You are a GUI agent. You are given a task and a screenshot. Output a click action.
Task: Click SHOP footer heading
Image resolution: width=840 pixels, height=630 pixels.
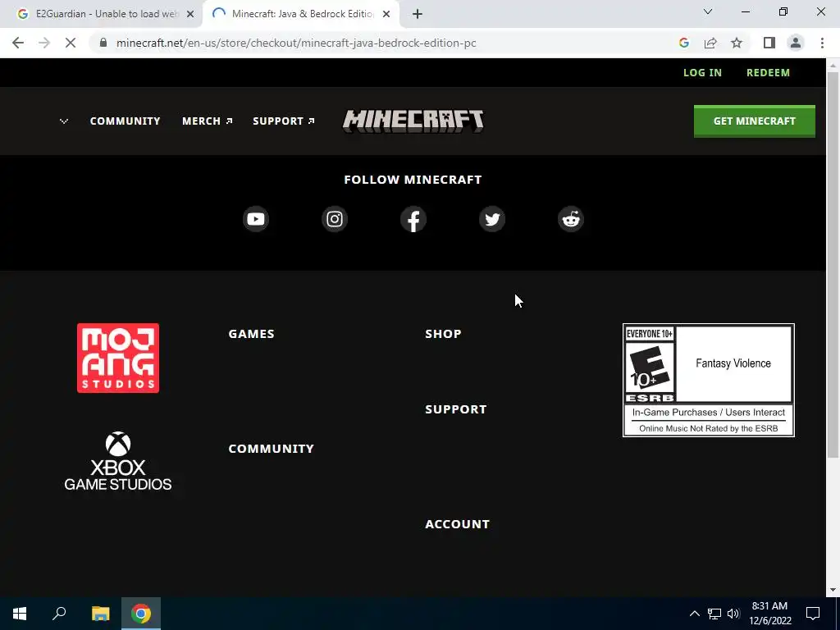[x=443, y=334]
